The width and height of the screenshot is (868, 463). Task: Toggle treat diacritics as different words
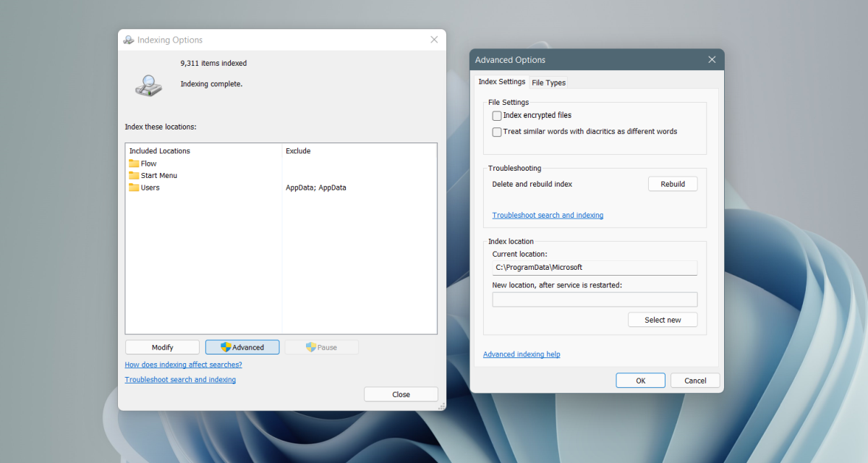[x=497, y=132]
